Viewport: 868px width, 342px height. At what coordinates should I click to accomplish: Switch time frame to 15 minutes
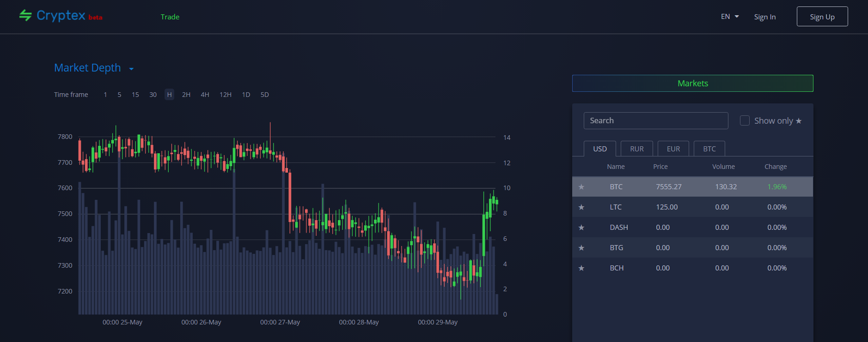tap(135, 95)
